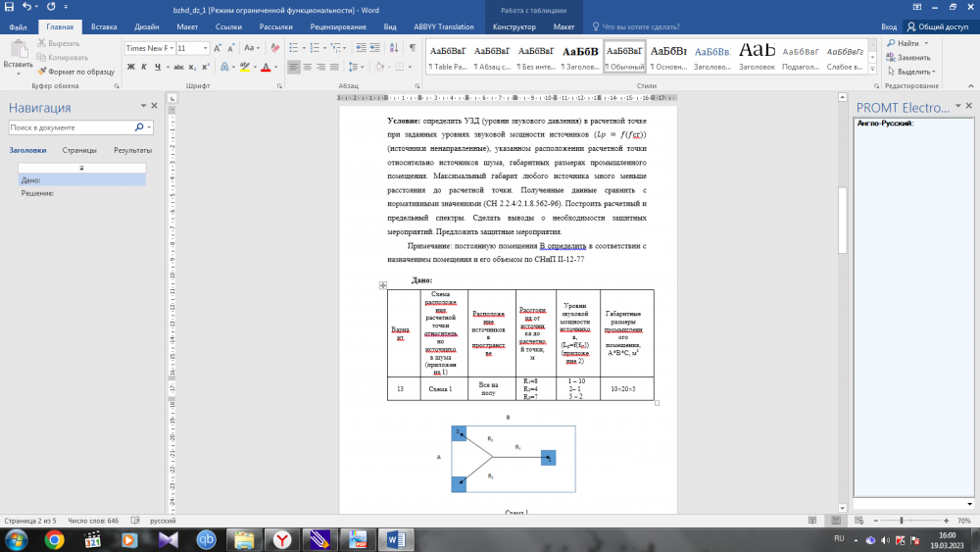Open the font size dropdown

click(206, 48)
